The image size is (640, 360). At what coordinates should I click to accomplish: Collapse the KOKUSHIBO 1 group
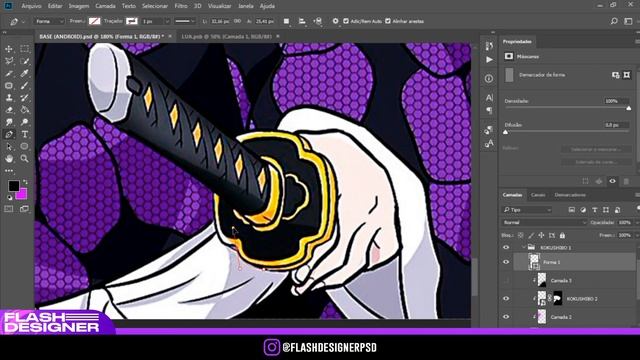[x=524, y=247]
